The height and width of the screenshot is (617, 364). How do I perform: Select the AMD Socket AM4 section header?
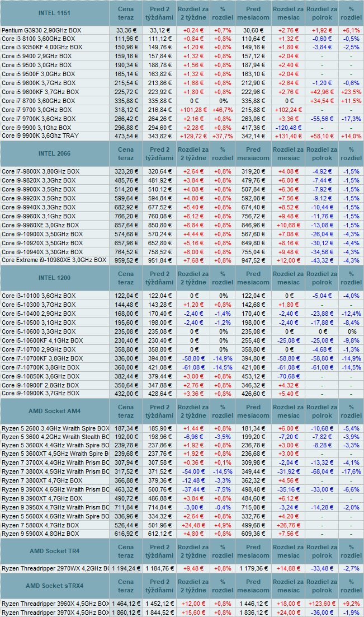pyautogui.click(x=55, y=411)
